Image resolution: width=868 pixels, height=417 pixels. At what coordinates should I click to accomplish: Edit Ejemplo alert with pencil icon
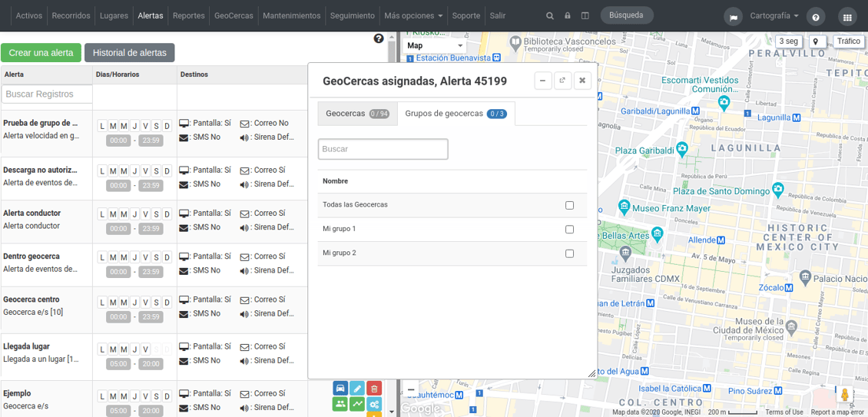tap(358, 389)
